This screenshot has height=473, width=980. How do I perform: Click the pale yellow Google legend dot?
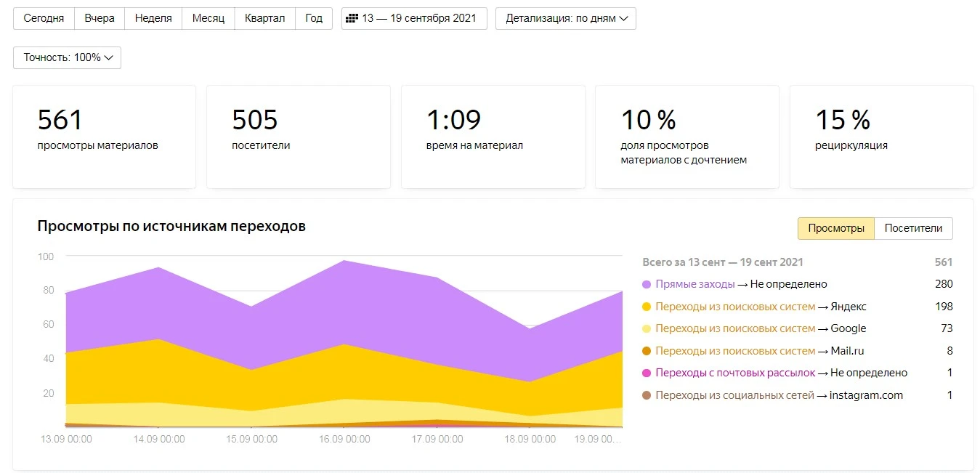(647, 328)
